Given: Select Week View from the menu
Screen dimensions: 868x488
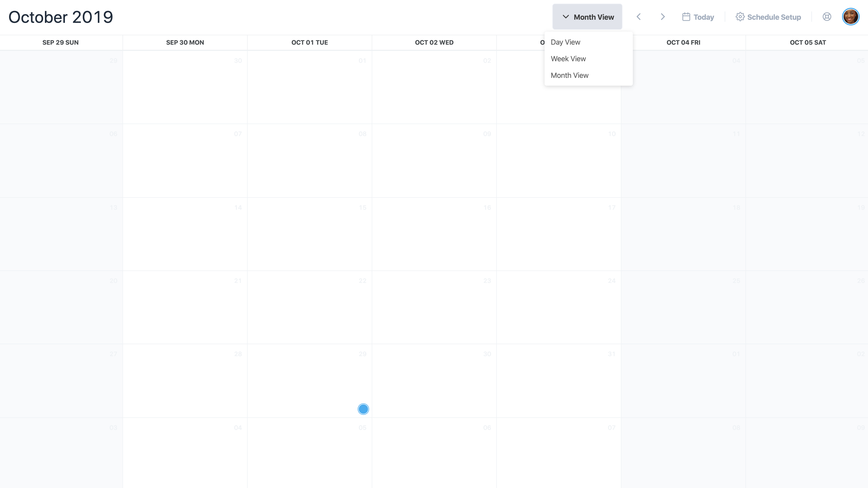Looking at the screenshot, I should pos(568,59).
